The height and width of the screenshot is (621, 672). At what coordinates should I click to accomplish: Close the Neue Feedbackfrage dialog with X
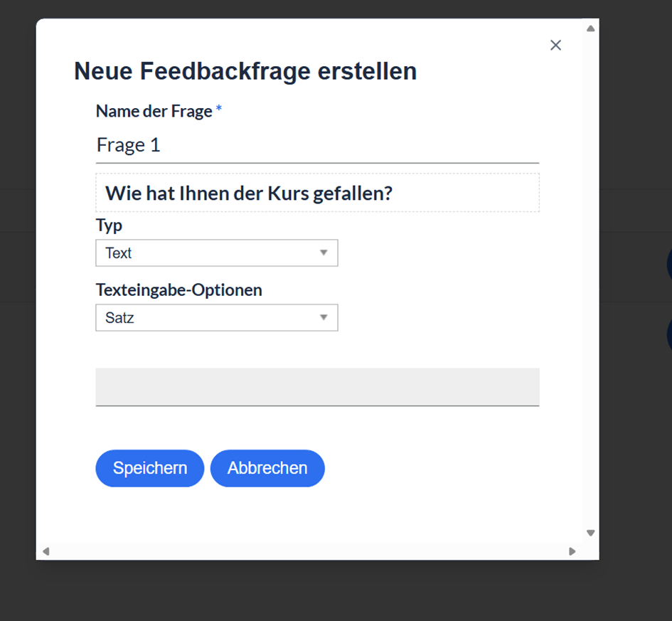pyautogui.click(x=555, y=45)
